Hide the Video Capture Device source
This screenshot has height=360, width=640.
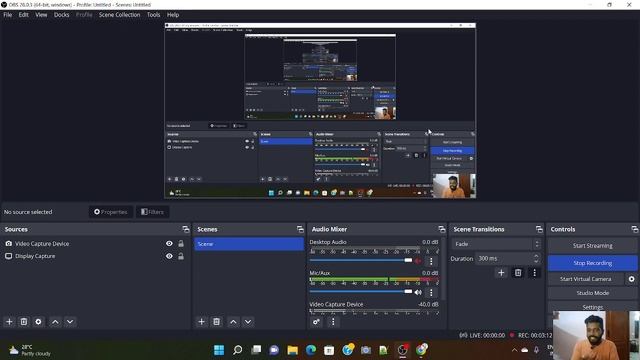[169, 244]
